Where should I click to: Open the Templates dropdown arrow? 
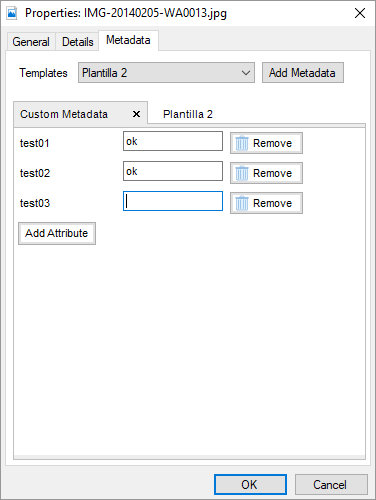(246, 73)
